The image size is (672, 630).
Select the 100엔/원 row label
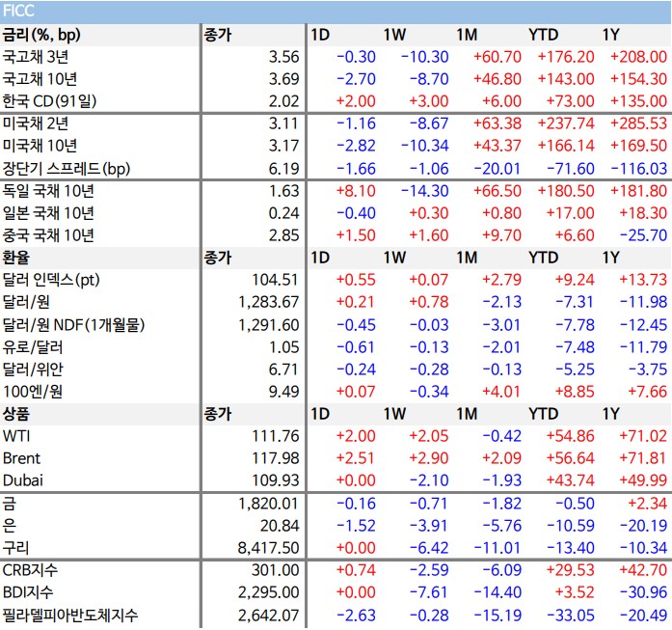pos(33,392)
